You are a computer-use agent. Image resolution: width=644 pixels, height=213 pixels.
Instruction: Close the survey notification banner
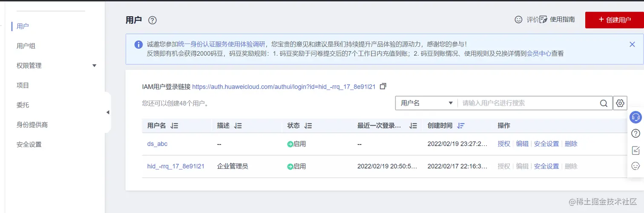pos(632,44)
